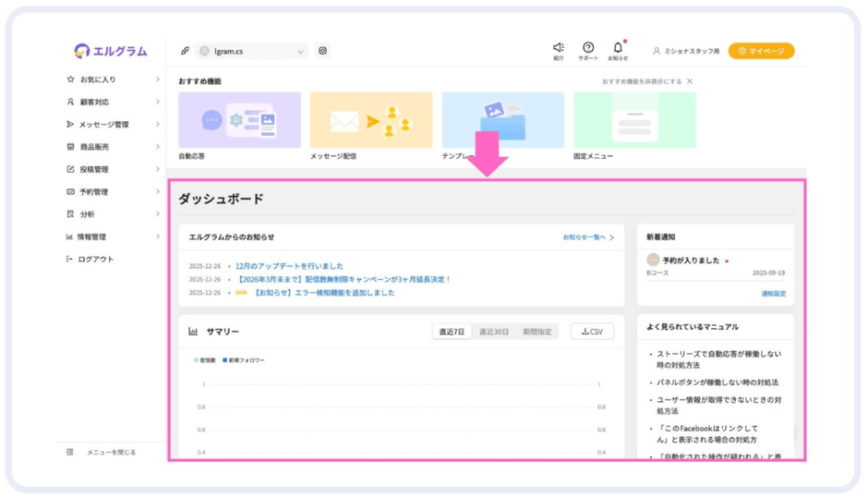The height and width of the screenshot is (498, 868).
Task: Select ログアウト in the sidebar
Action: pos(95,260)
